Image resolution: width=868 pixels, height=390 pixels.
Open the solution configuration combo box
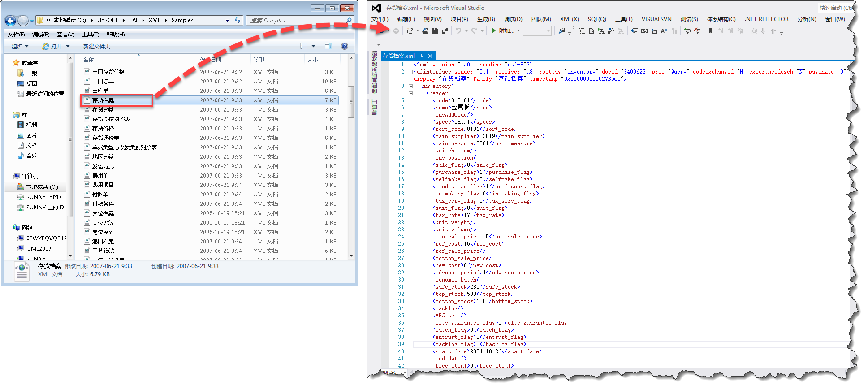coord(537,31)
